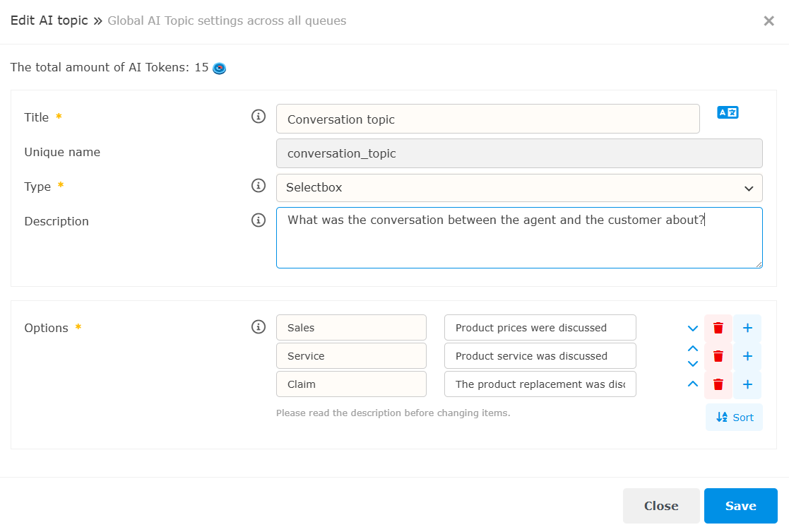Click the info icon next to Type
Viewport: 789px width, 532px height.
click(259, 186)
